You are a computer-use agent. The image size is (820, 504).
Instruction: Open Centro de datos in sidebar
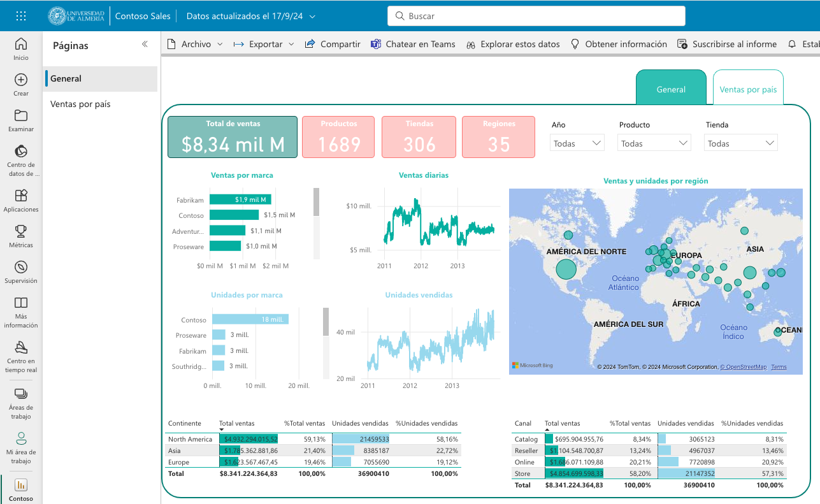(21, 161)
